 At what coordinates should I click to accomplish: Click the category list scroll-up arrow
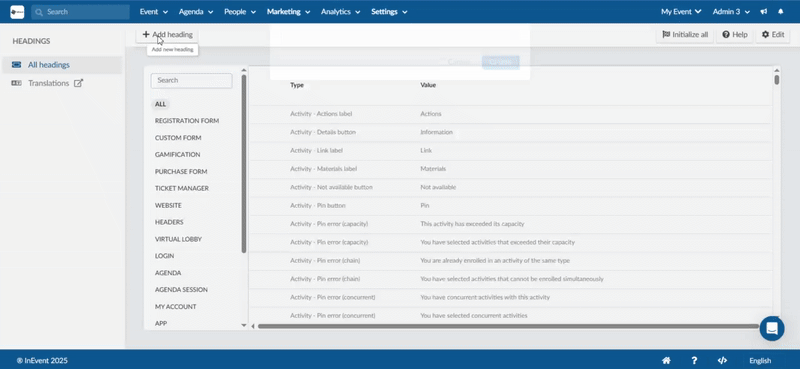[x=244, y=70]
